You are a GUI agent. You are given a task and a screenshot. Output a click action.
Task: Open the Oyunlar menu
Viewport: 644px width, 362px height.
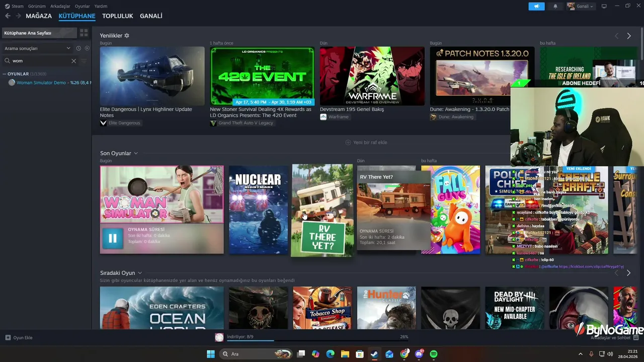pos(83,6)
